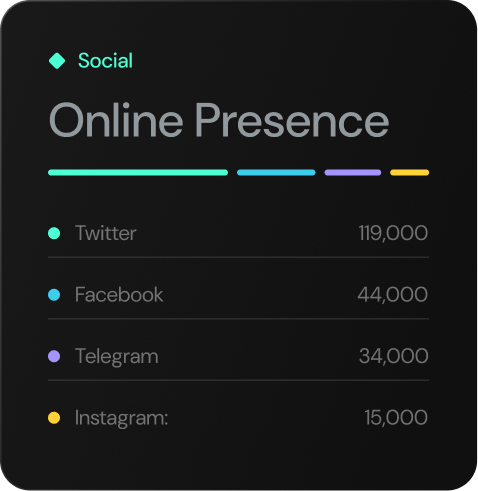478x491 pixels.
Task: Click the divider line below the Twitter row
Action: tap(238, 257)
